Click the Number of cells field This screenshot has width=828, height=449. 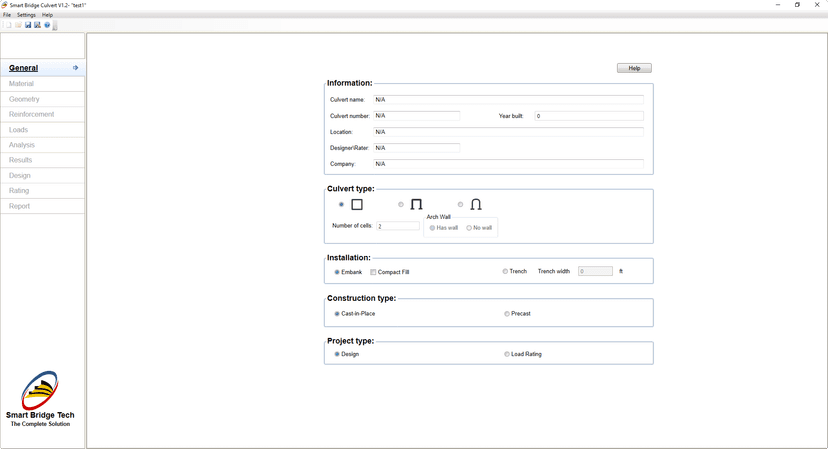[398, 226]
